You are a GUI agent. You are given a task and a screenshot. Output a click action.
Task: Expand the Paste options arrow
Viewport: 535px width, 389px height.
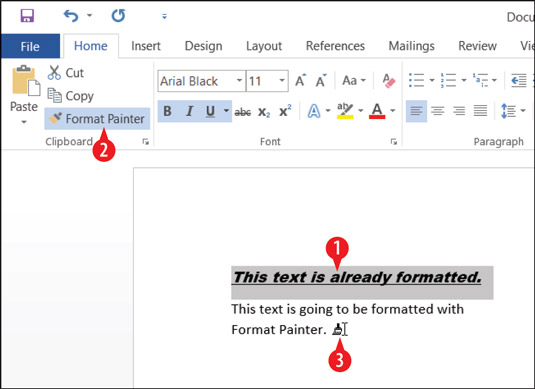(24, 121)
